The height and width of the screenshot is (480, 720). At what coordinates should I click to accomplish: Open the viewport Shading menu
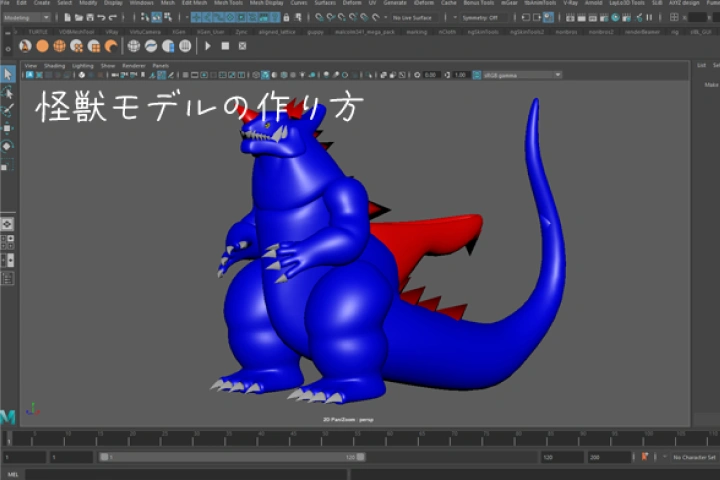click(54, 66)
